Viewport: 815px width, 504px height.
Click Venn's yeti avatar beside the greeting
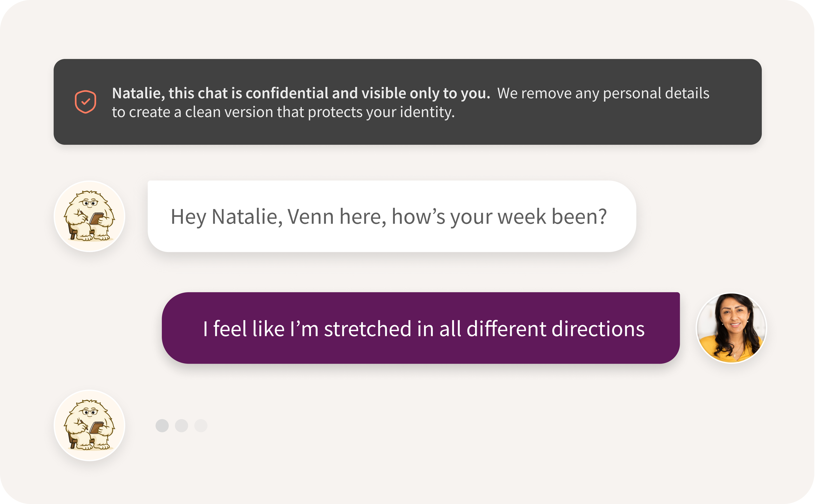(89, 216)
